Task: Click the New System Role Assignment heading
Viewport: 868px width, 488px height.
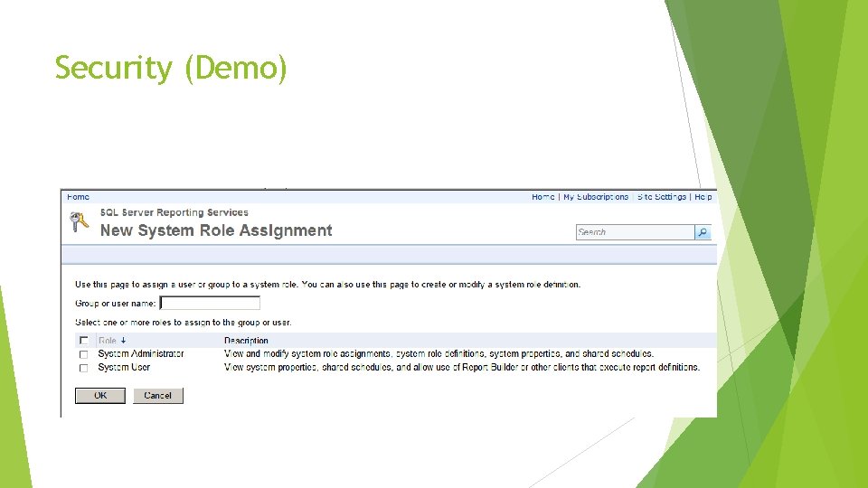Action: pyautogui.click(x=216, y=230)
